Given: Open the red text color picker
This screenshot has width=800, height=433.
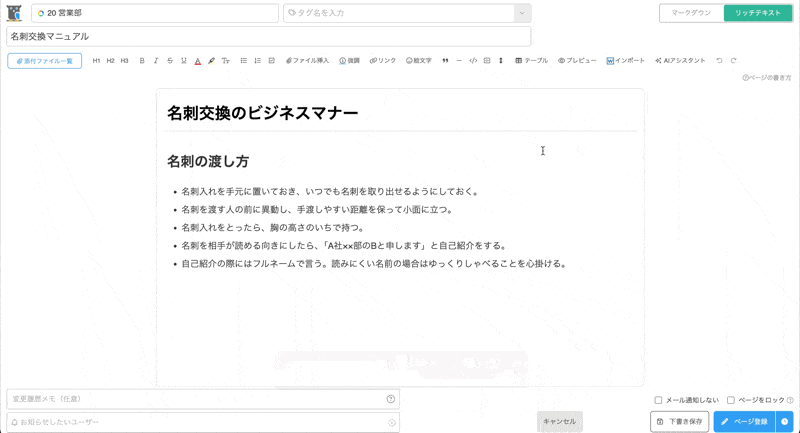Looking at the screenshot, I should click(x=198, y=61).
